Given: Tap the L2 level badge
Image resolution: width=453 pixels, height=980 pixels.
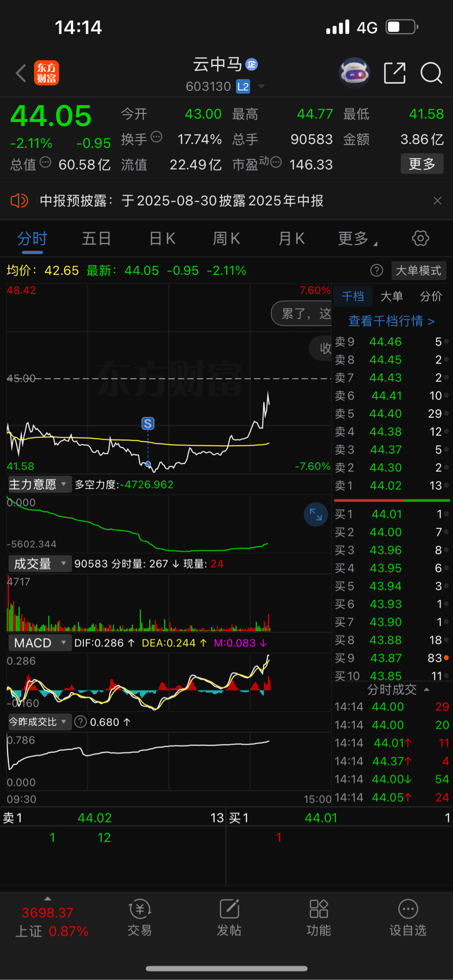Looking at the screenshot, I should point(243,87).
